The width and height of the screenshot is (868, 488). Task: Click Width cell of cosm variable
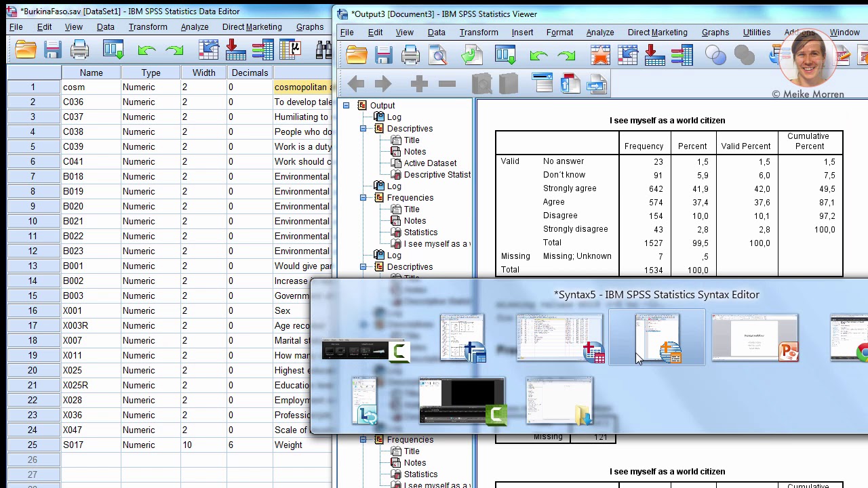click(x=203, y=87)
